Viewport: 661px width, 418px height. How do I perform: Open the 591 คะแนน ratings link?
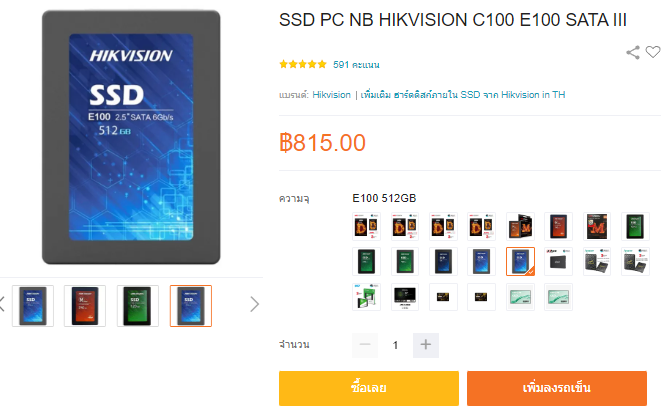(356, 65)
